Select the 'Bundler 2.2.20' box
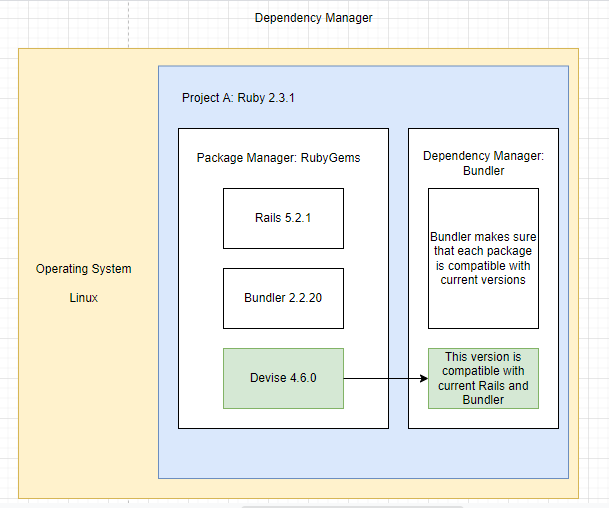This screenshot has width=609, height=508. (x=283, y=298)
